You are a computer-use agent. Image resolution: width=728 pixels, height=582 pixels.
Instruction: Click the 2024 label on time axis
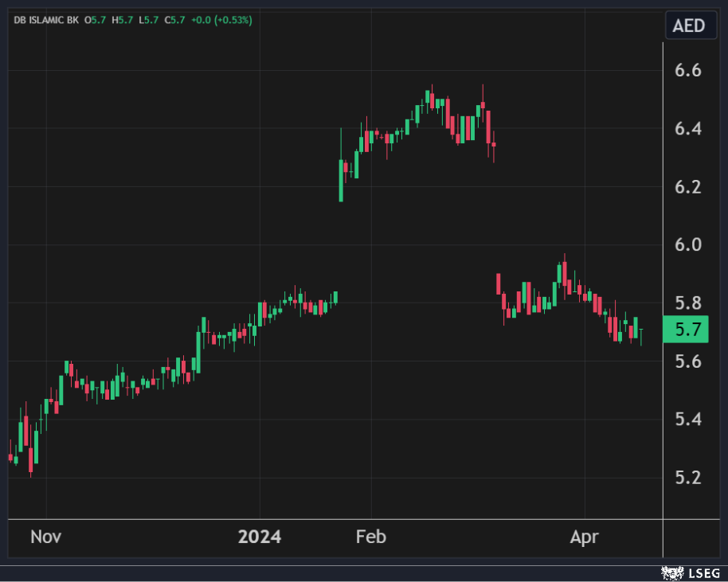[260, 537]
